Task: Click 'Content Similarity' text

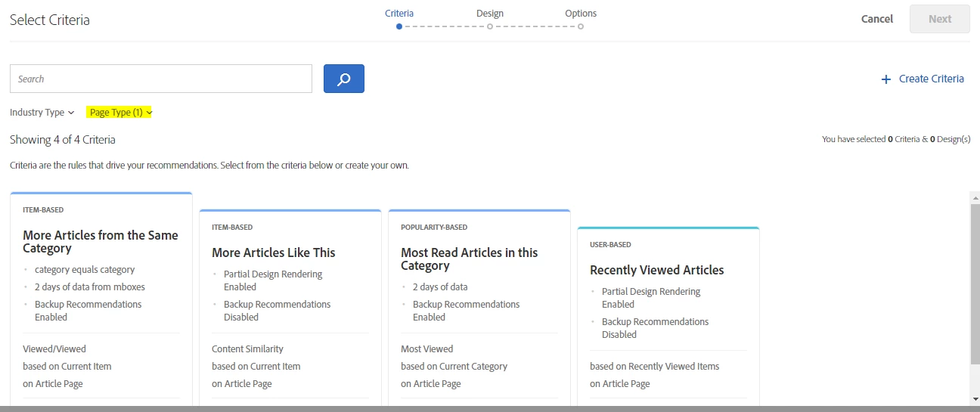Action: tap(247, 348)
